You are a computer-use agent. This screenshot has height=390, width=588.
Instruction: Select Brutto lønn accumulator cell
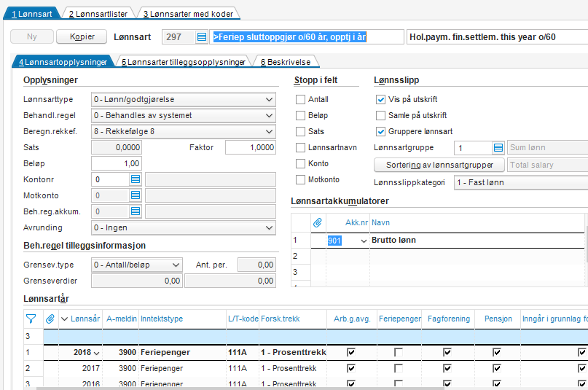pyautogui.click(x=477, y=241)
